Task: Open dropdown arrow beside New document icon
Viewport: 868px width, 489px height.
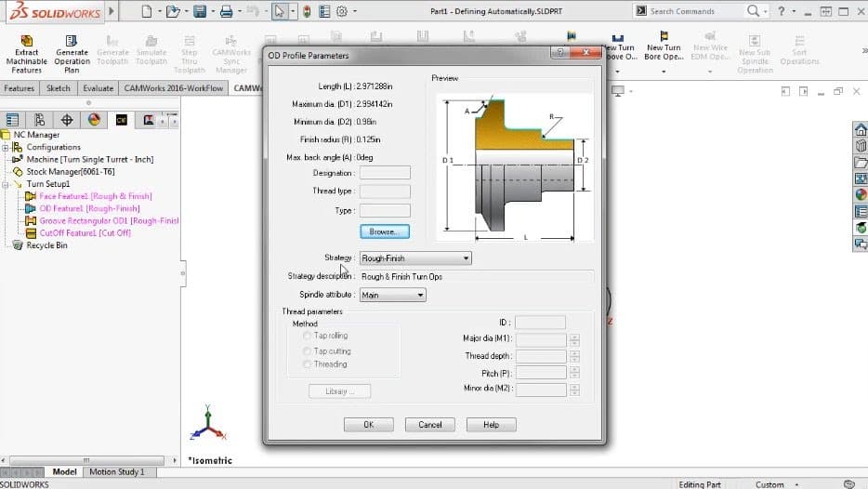Action: 160,11
